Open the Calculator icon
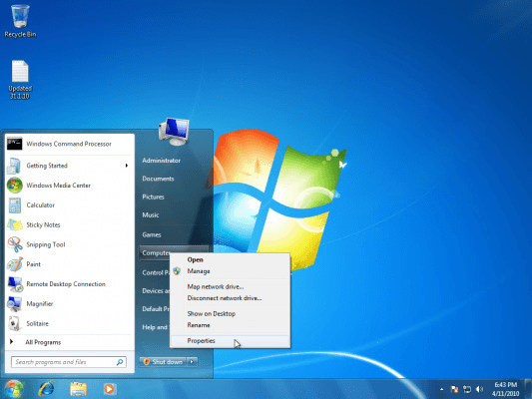Image resolution: width=532 pixels, height=399 pixels. [x=15, y=205]
